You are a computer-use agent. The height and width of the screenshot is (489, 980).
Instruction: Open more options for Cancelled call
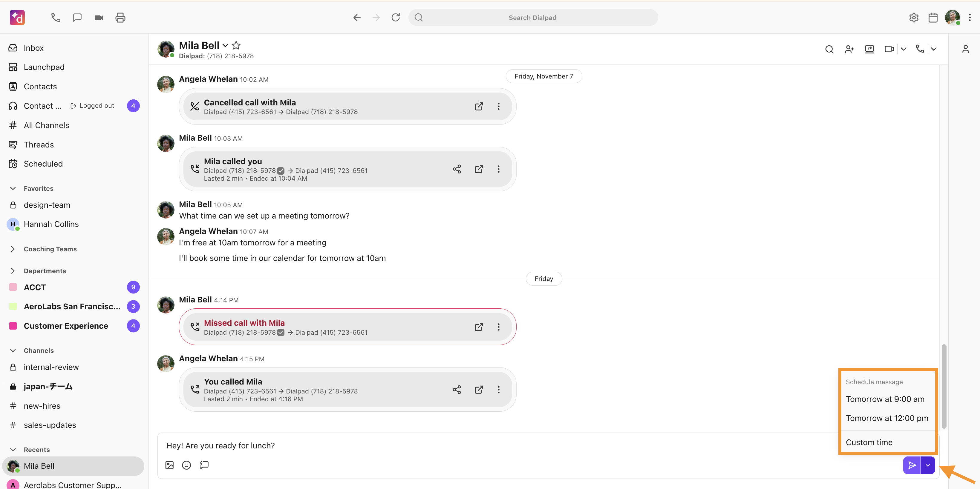tap(498, 107)
